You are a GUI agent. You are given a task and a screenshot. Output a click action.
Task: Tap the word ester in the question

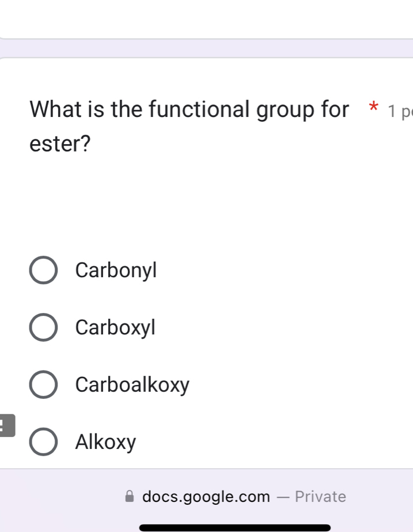pos(60,144)
